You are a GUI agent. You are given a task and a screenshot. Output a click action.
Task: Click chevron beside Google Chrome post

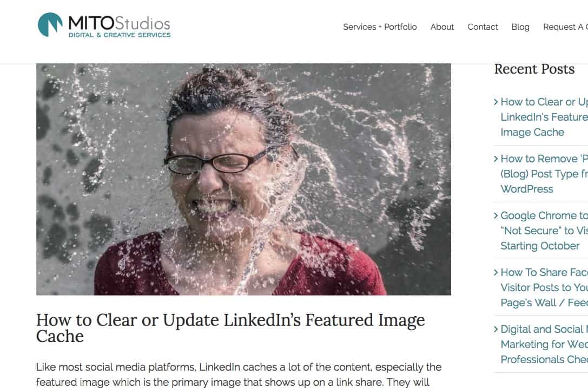coord(495,215)
